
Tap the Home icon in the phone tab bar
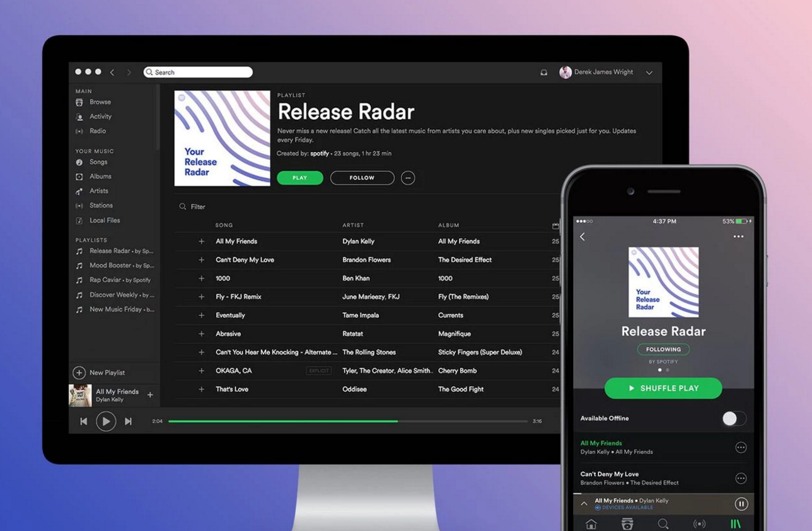coord(591,524)
